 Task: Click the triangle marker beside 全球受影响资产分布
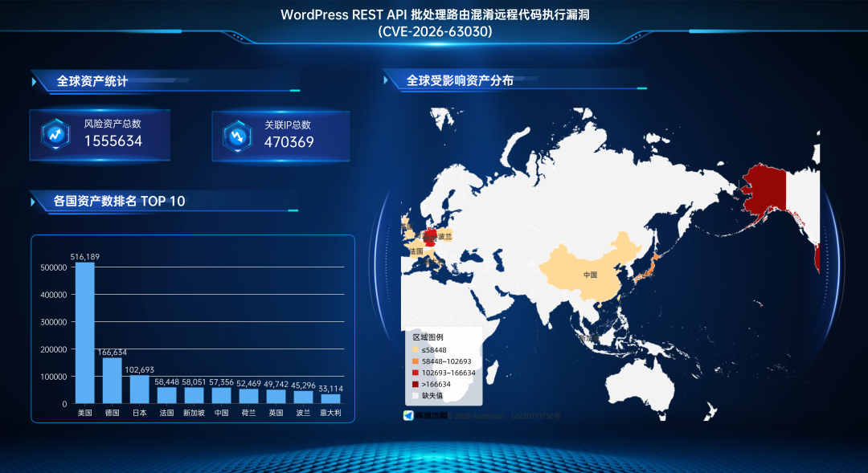click(386, 80)
